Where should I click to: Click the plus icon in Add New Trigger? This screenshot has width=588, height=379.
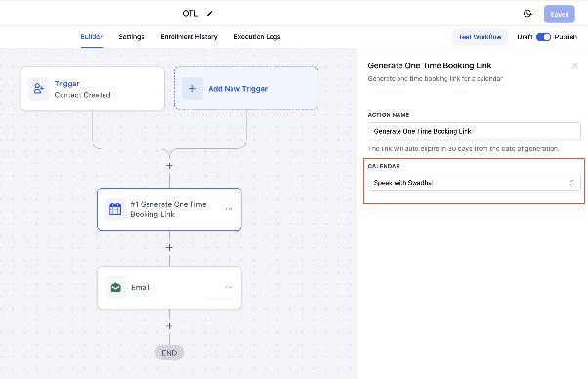(x=192, y=89)
